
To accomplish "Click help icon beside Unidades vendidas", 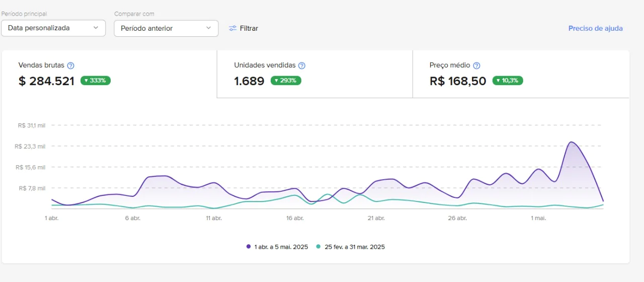I will (302, 65).
